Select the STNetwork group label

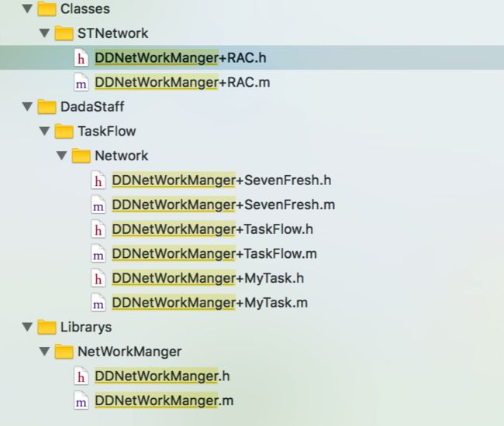point(113,33)
